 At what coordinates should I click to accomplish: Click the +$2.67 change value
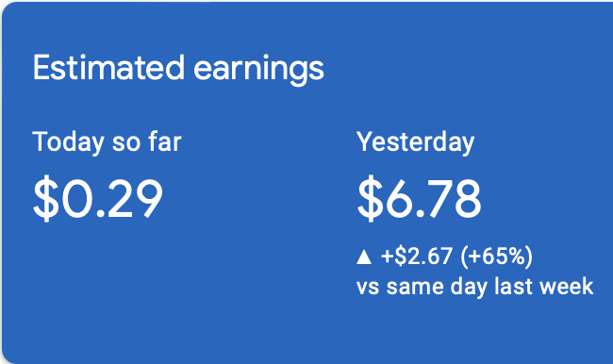(x=417, y=256)
